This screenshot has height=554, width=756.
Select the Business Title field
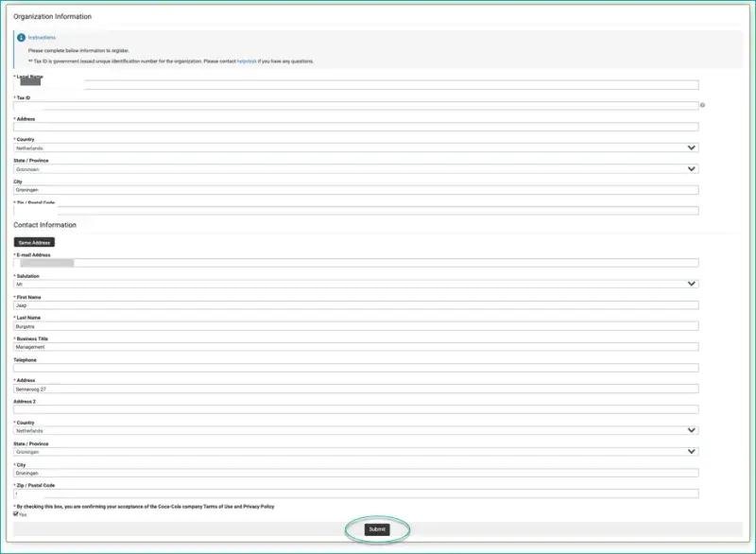pyautogui.click(x=355, y=347)
